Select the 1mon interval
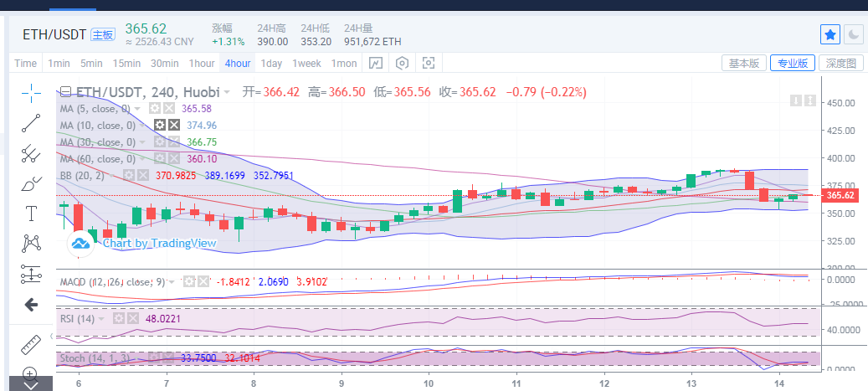The height and width of the screenshot is (391, 868). point(344,63)
